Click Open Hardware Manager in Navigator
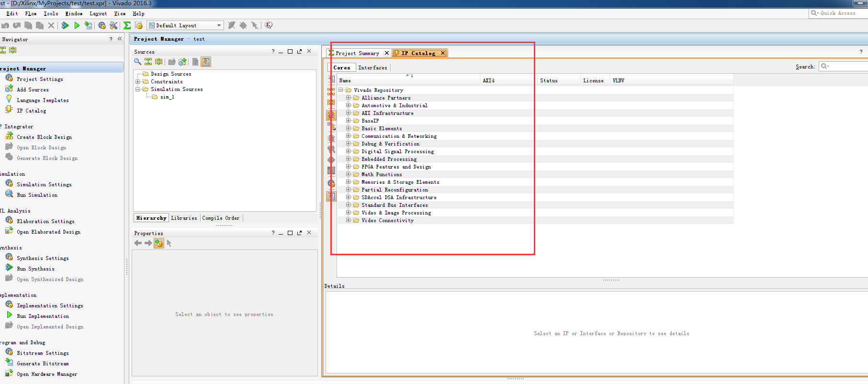Screen dimensions: 868x384 pyautogui.click(x=47, y=374)
